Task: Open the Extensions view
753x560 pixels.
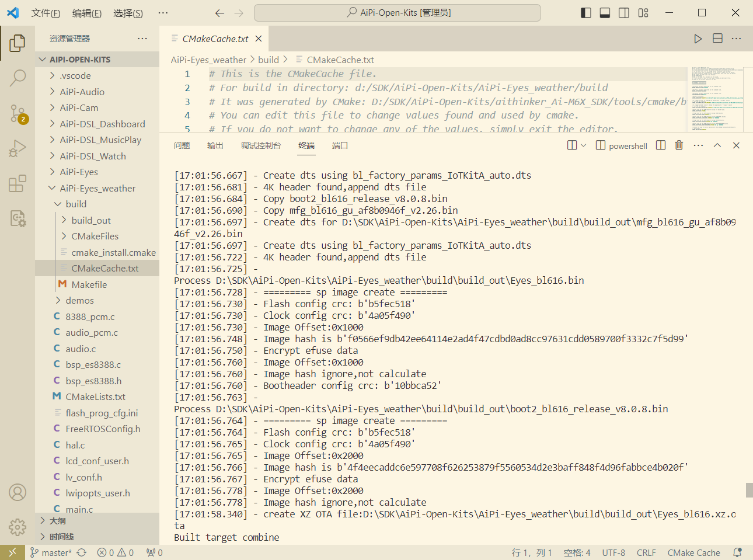Action: pos(18,183)
